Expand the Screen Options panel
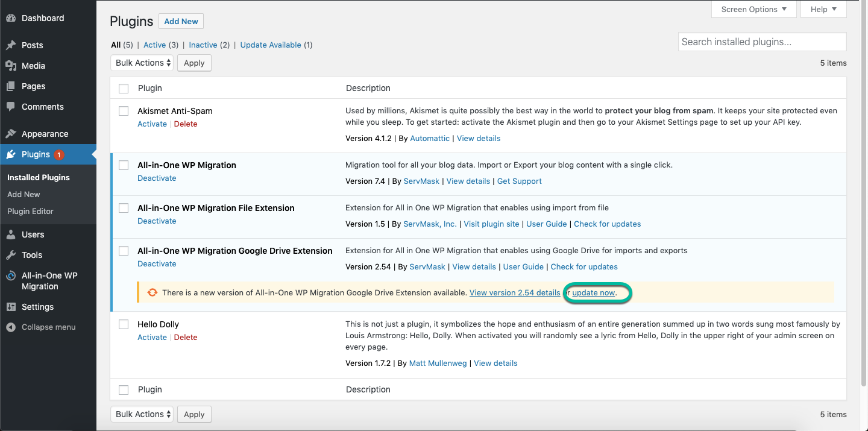868x431 pixels. [x=753, y=9]
